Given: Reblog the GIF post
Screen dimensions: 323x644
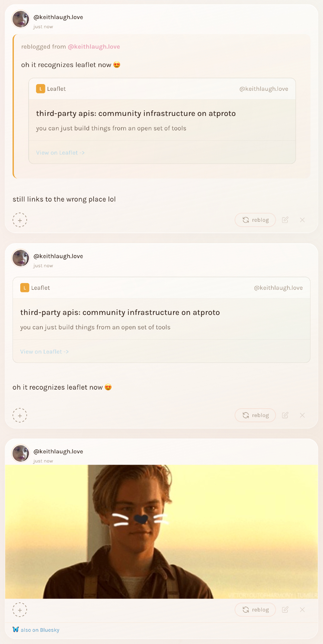Looking at the screenshot, I should click(255, 610).
